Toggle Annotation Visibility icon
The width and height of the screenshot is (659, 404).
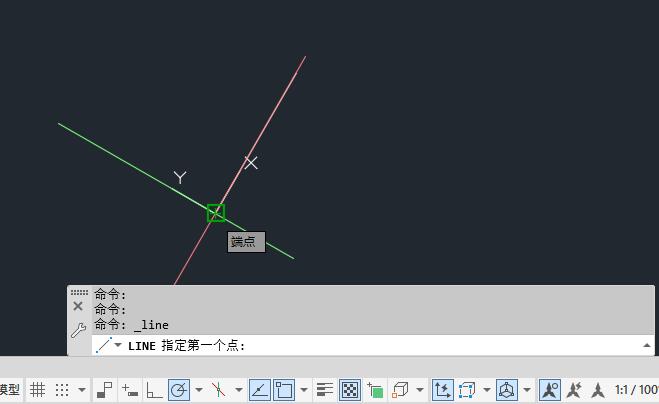click(x=550, y=390)
